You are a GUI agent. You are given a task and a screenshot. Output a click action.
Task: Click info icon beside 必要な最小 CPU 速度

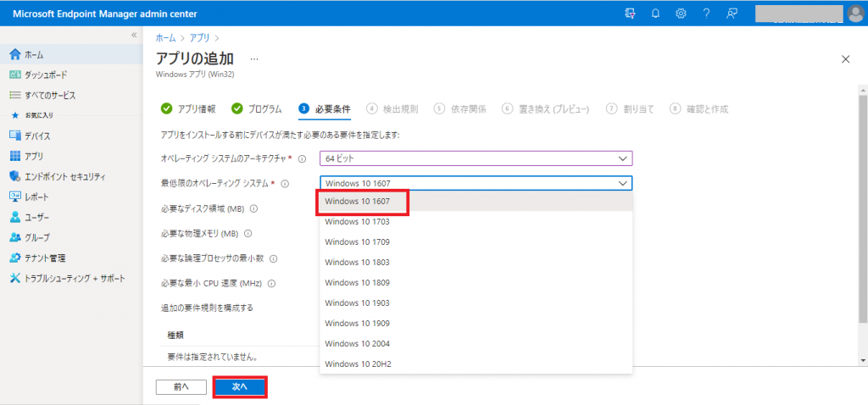point(271,283)
